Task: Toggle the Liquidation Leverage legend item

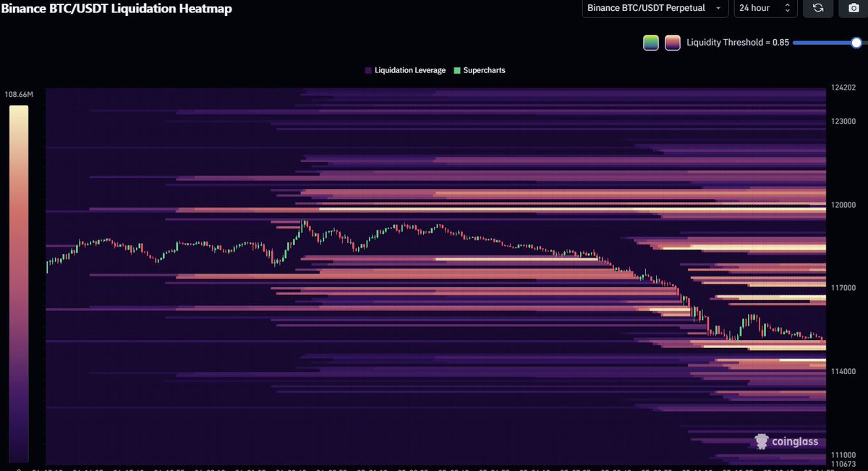Action: click(x=405, y=70)
